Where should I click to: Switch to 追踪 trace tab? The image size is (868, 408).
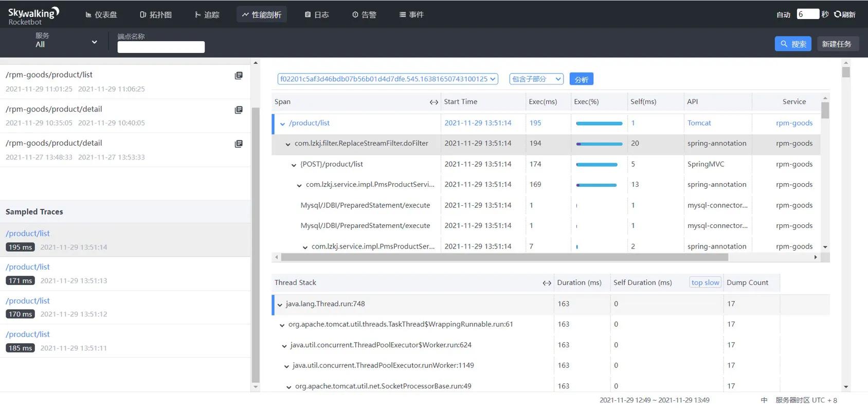(207, 14)
